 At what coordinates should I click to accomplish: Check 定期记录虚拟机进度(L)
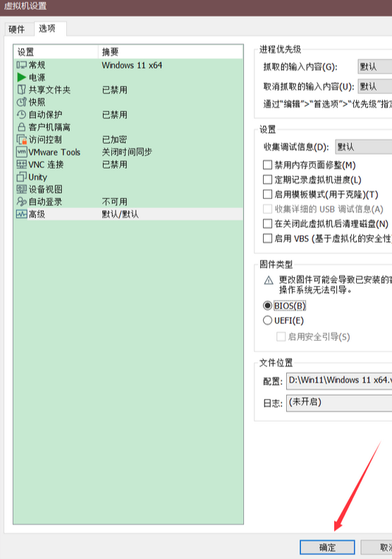point(267,180)
